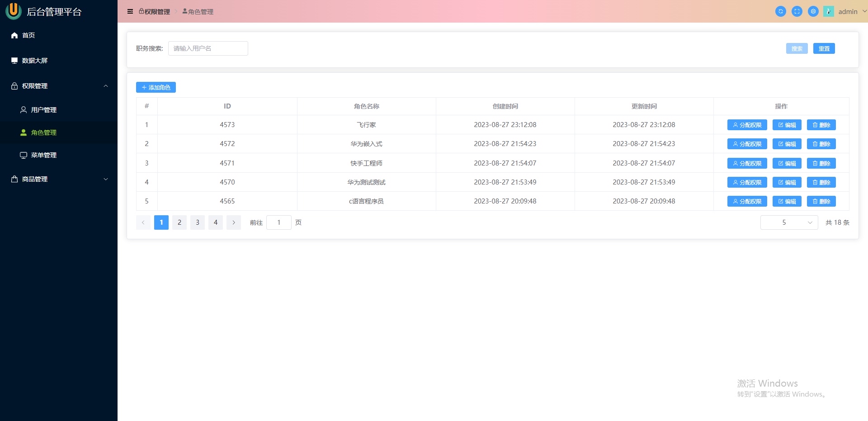Toggle sidebar collapse hamburger icon
Image resolution: width=868 pixels, height=421 pixels.
coord(130,11)
